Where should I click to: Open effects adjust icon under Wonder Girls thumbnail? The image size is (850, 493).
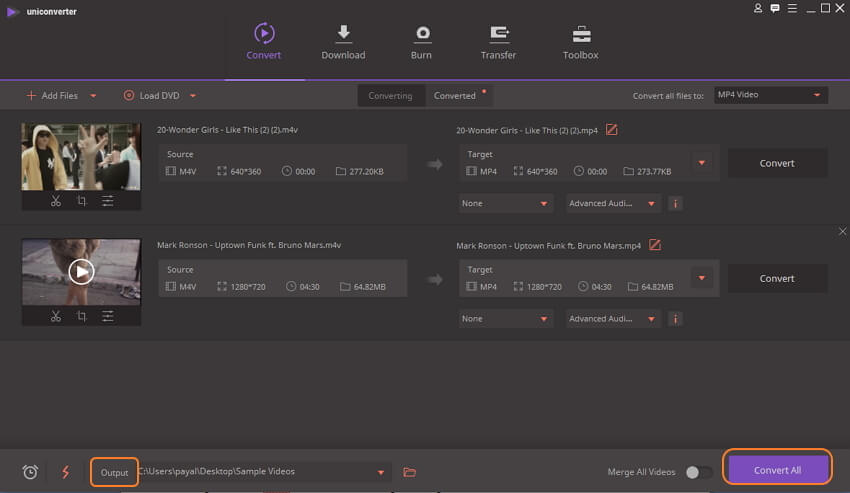107,201
